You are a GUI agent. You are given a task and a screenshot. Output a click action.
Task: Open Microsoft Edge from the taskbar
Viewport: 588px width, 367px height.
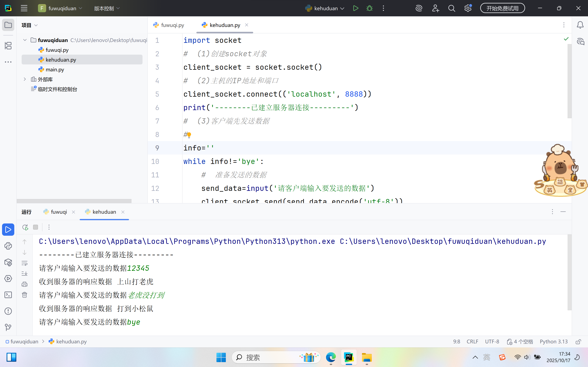coord(331,358)
